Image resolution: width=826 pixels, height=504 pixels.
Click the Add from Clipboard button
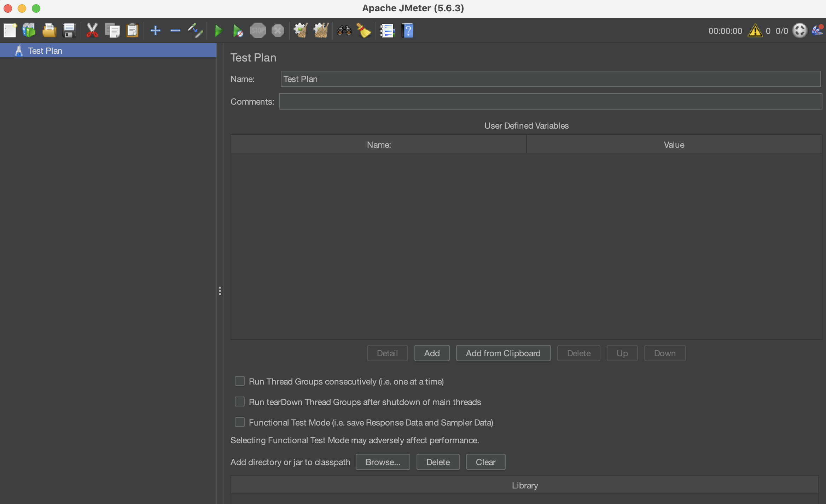tap(503, 353)
